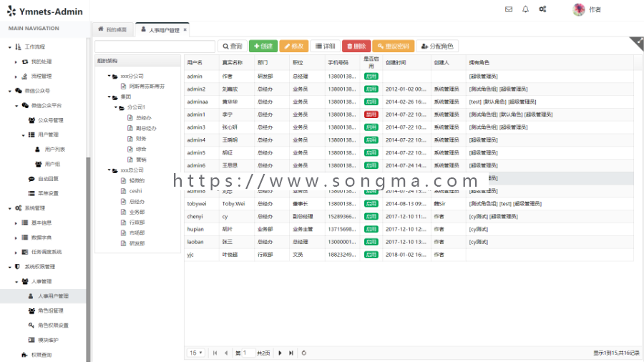
Task: Click the fullscreen corner icon at top right
Action: click(x=639, y=41)
